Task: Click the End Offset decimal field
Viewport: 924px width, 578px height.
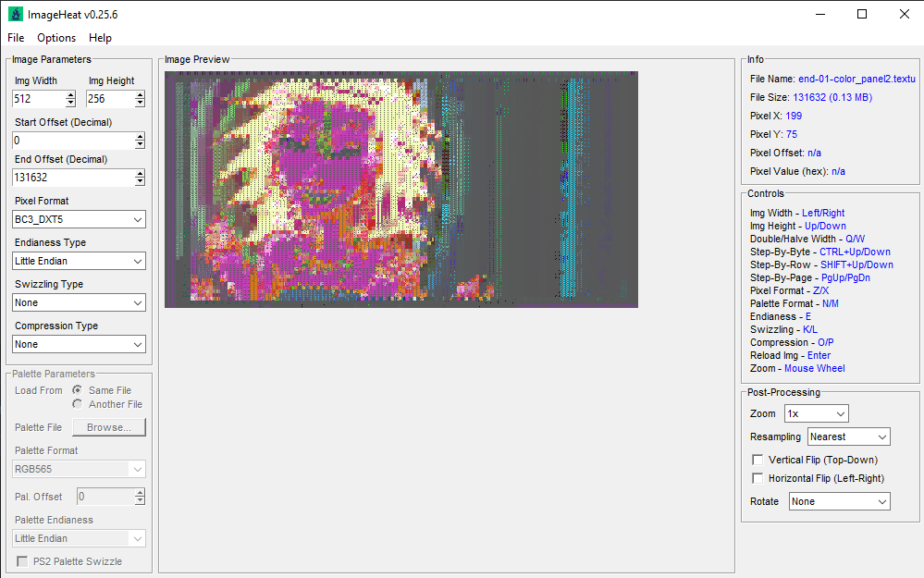Action: coord(73,178)
